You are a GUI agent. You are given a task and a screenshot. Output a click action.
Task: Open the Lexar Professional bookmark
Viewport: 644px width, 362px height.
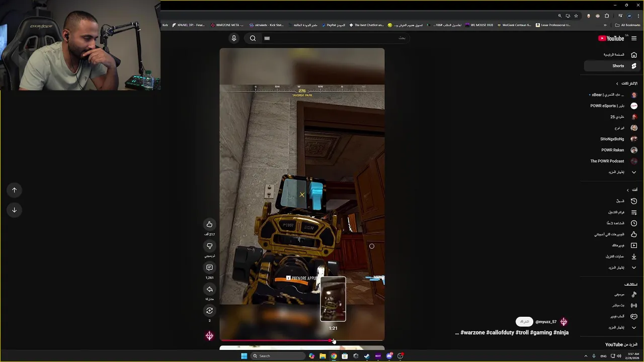[x=553, y=25]
